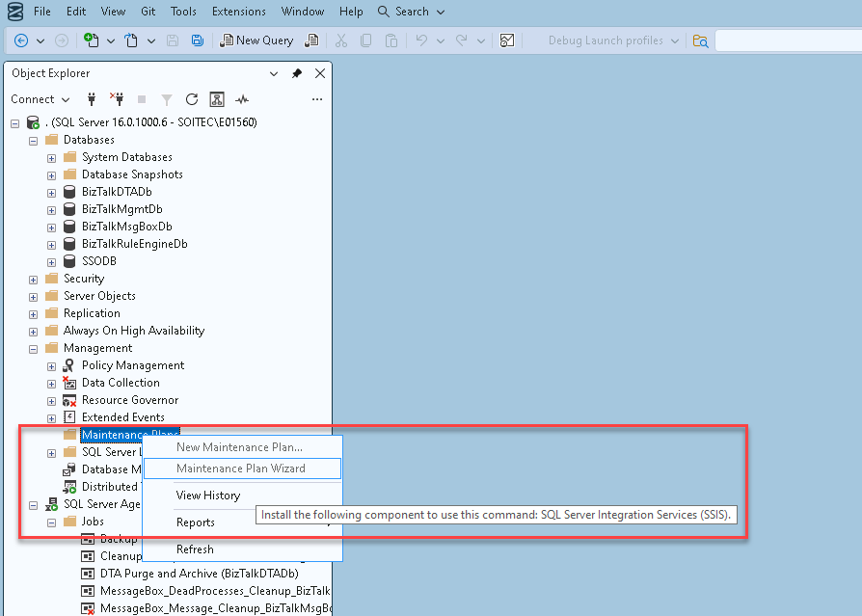862x616 pixels.
Task: Click the policy health state icon in Object Explorer
Action: point(217,99)
